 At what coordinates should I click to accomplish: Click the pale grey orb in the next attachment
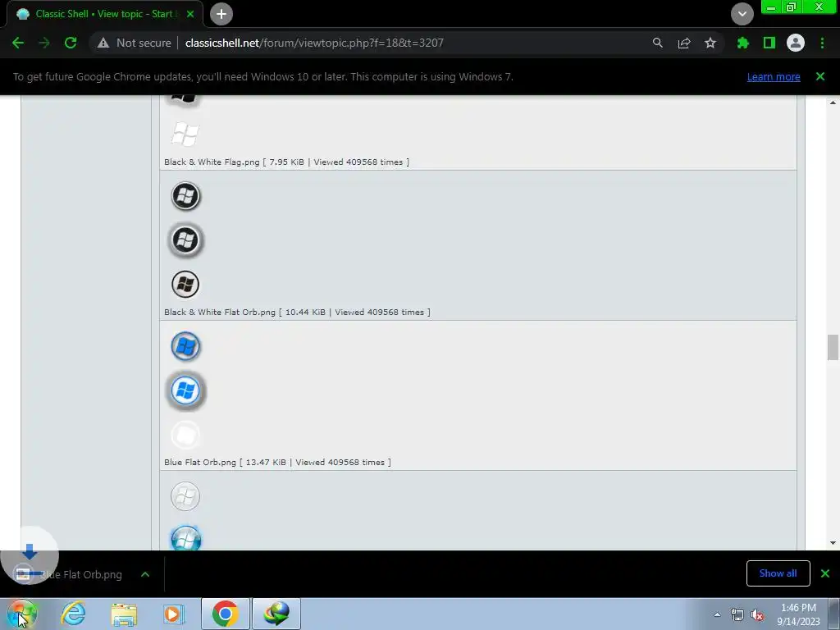tap(185, 496)
